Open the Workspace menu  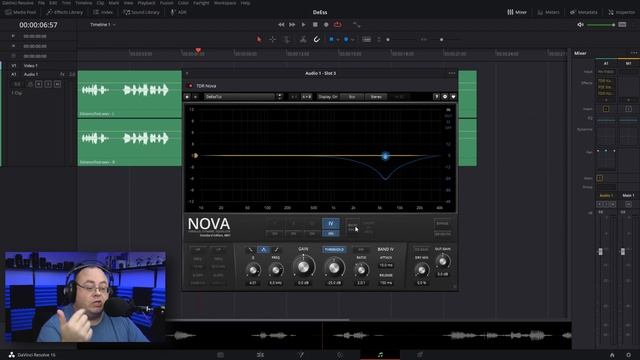pyautogui.click(x=225, y=3)
